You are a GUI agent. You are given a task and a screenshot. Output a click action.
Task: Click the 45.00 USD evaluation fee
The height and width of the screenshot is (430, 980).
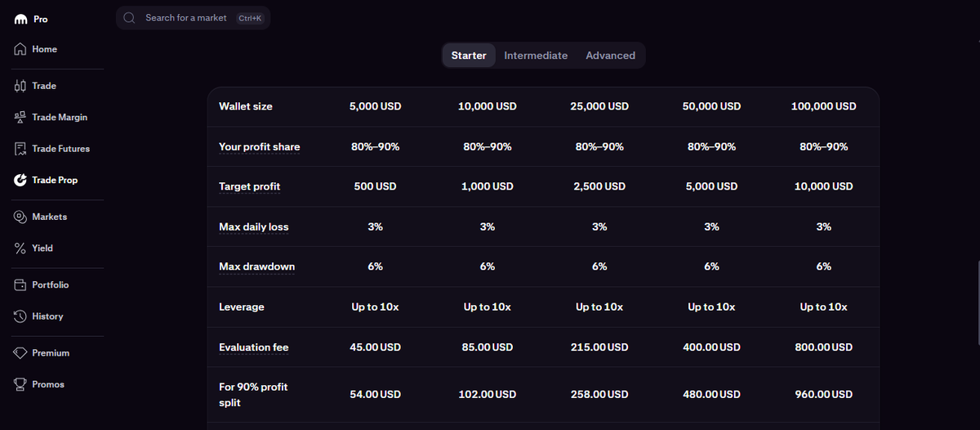click(375, 347)
